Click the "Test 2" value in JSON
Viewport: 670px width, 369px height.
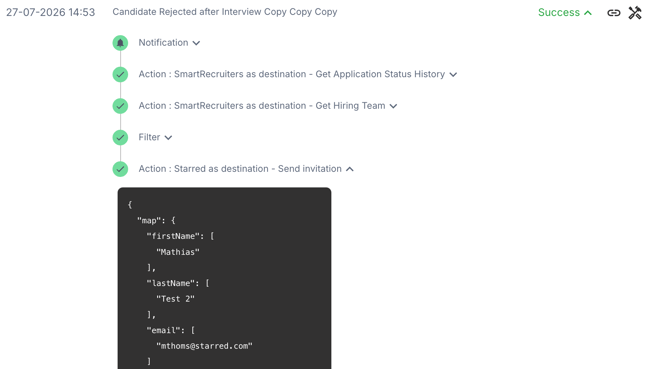tap(175, 299)
